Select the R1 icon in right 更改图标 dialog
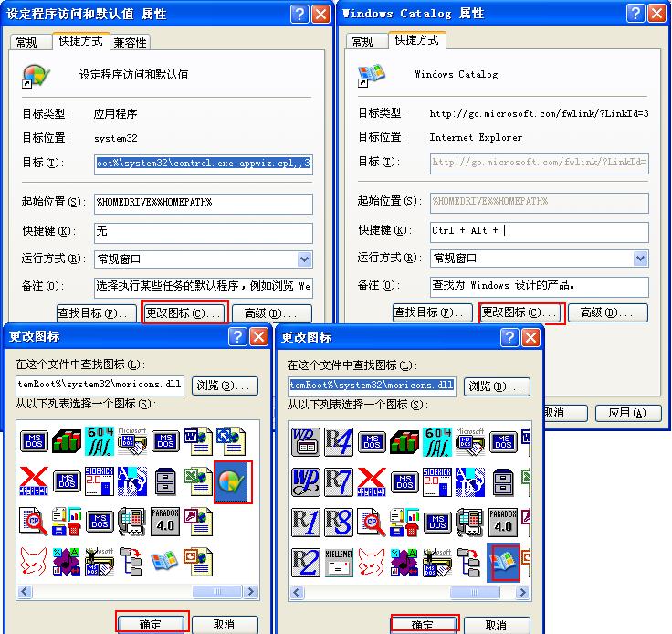 pos(306,523)
